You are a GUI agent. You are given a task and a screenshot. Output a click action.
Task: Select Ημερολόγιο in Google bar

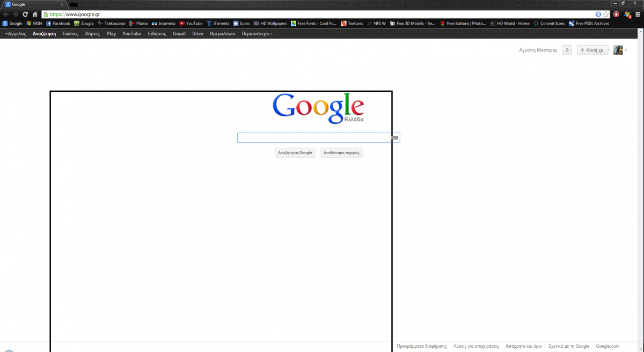click(222, 34)
